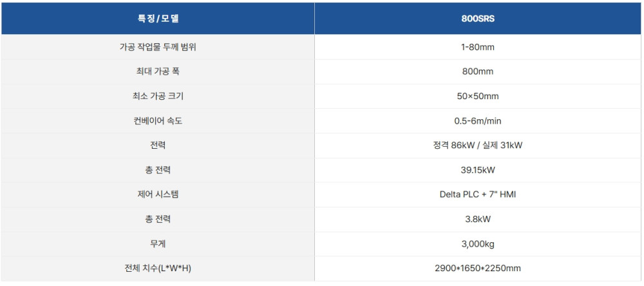Select the 최소 가공 크기 label cell
This screenshot has width=644, height=286.
coord(158,96)
